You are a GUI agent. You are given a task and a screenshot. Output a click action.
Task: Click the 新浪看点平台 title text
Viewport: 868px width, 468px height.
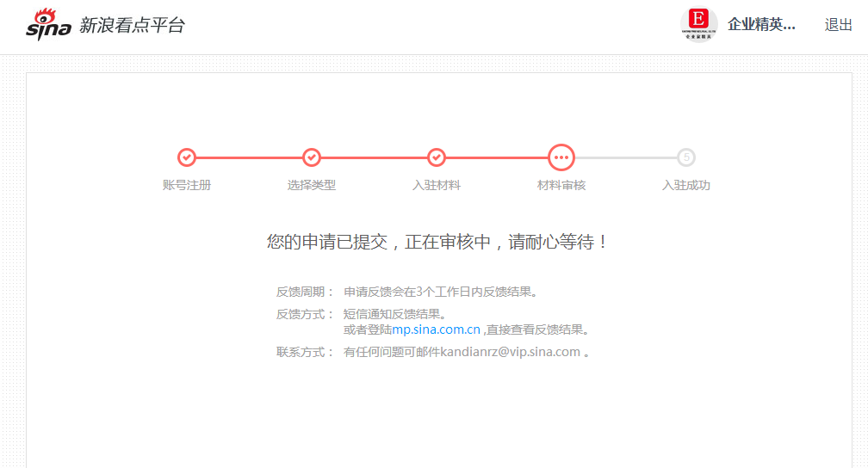132,25
